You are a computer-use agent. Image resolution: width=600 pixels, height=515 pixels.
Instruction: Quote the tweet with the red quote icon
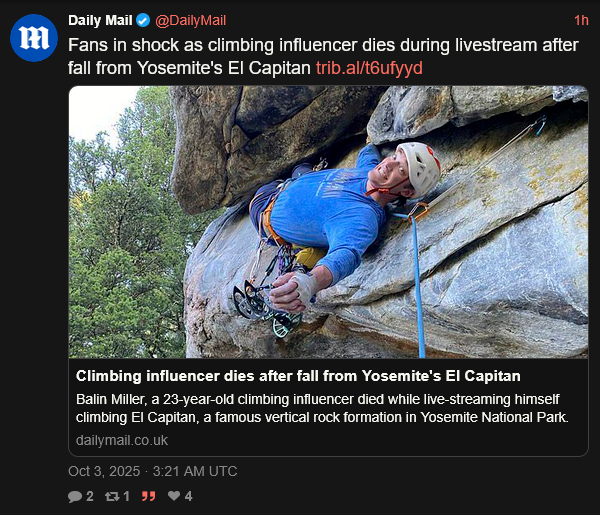(x=148, y=496)
